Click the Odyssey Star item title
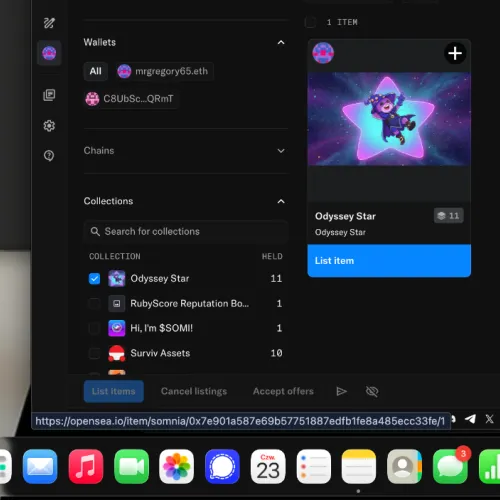500x500 pixels. coord(345,216)
